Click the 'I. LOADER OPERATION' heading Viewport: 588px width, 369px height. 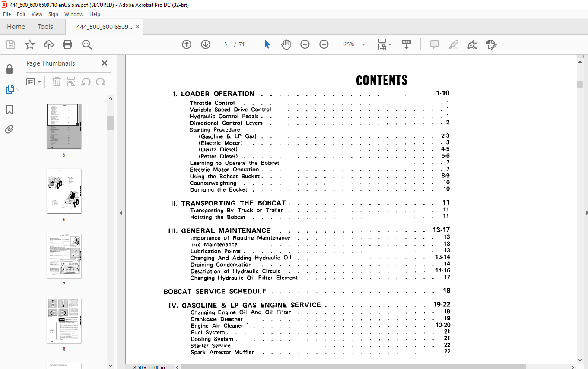point(214,94)
